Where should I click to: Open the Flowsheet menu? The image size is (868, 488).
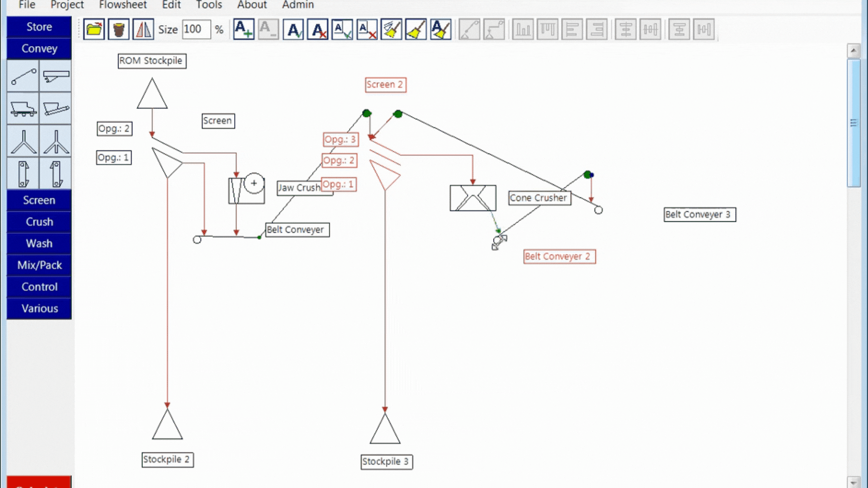[123, 5]
